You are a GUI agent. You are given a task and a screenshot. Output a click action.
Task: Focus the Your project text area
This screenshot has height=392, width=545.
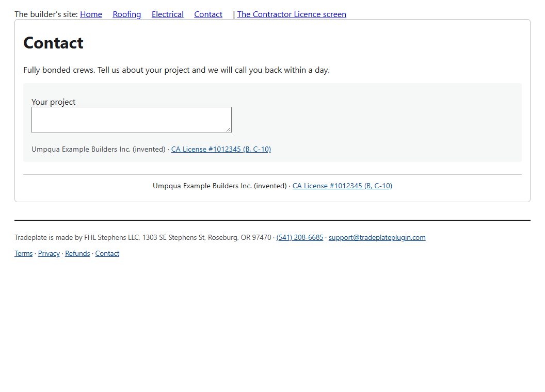pos(132,120)
